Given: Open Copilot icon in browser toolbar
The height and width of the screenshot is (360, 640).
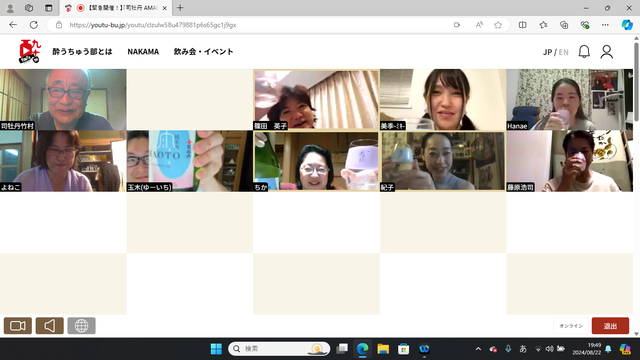Looking at the screenshot, I should coord(627,25).
